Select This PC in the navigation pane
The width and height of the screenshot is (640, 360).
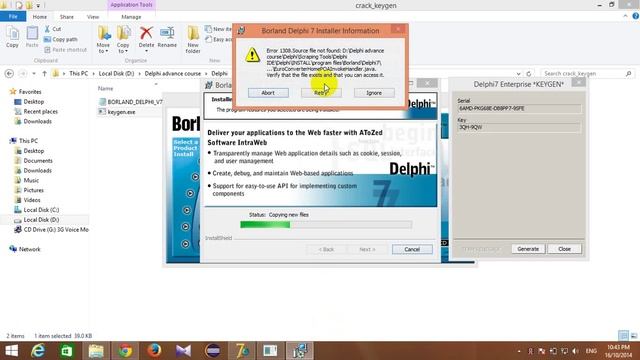pos(28,140)
